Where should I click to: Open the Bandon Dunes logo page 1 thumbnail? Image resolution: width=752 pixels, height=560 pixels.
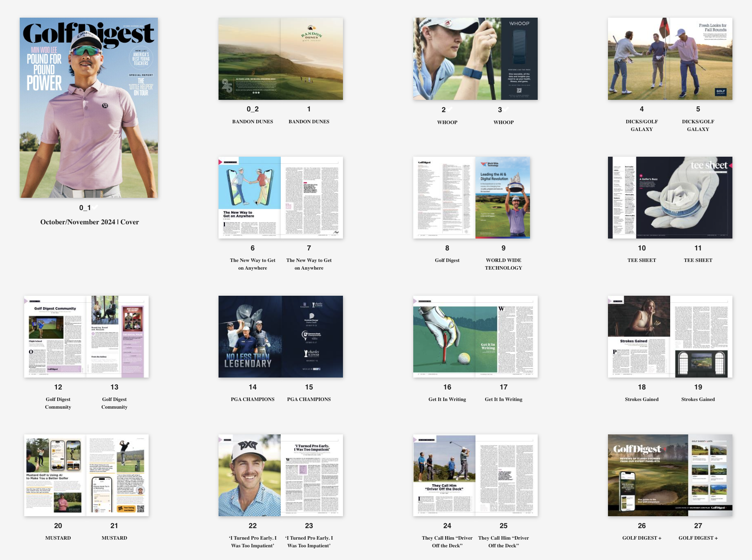pos(312,59)
